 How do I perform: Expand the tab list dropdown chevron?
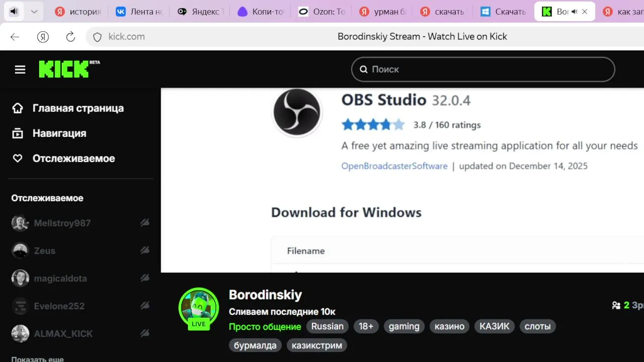(34, 12)
